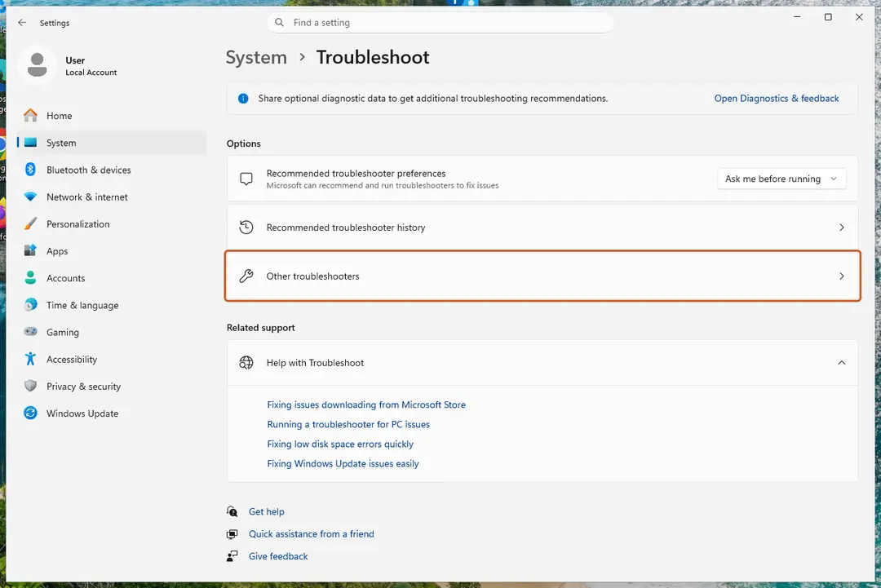881x588 pixels.
Task: Click the Privacy & security shield icon
Action: point(30,386)
